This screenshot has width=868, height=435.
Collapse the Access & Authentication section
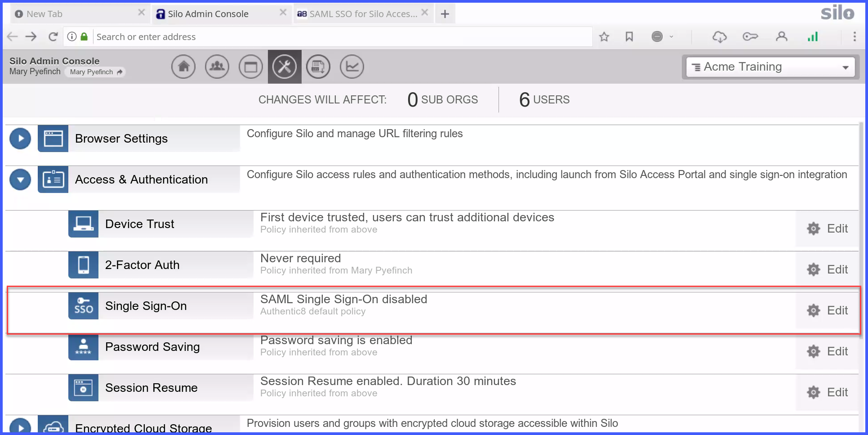pos(20,179)
